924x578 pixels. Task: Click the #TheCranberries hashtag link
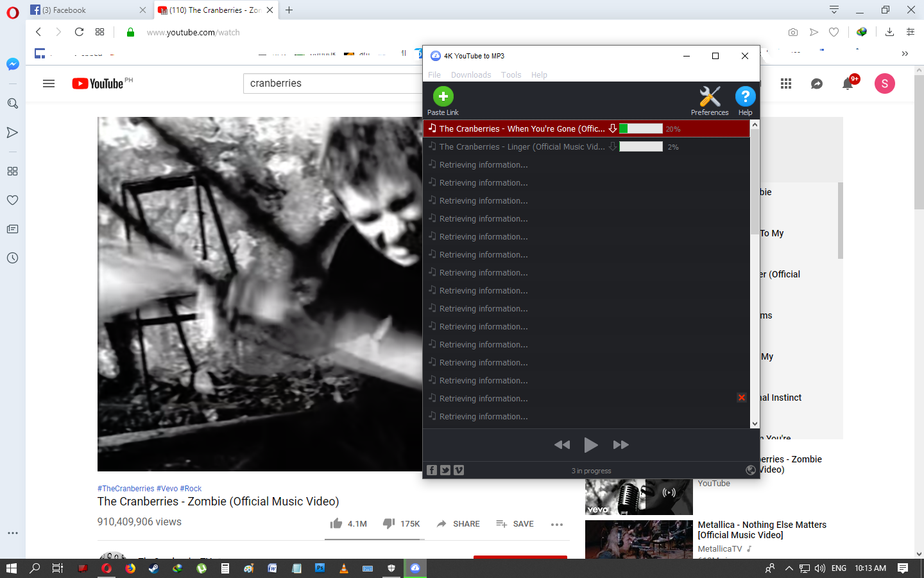126,489
